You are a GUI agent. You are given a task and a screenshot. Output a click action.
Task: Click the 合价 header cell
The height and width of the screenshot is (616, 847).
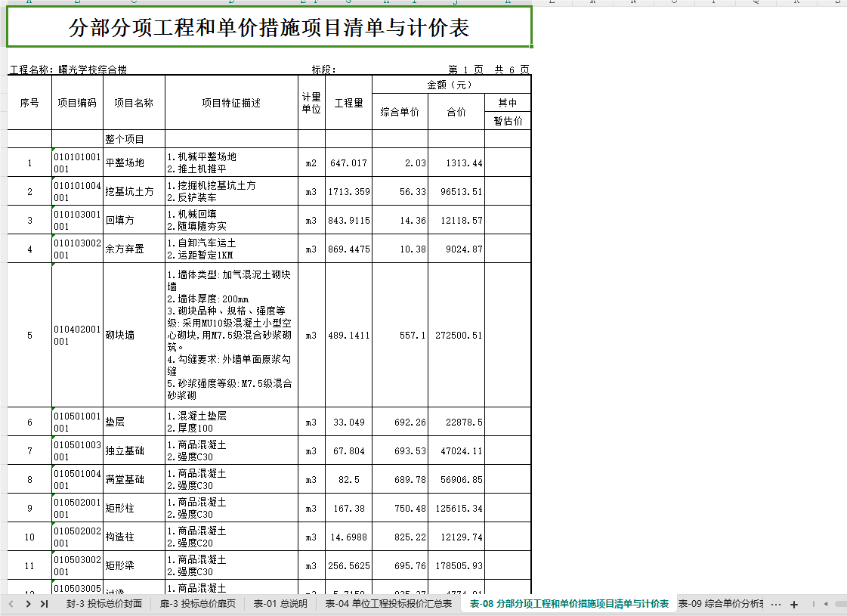pyautogui.click(x=456, y=112)
